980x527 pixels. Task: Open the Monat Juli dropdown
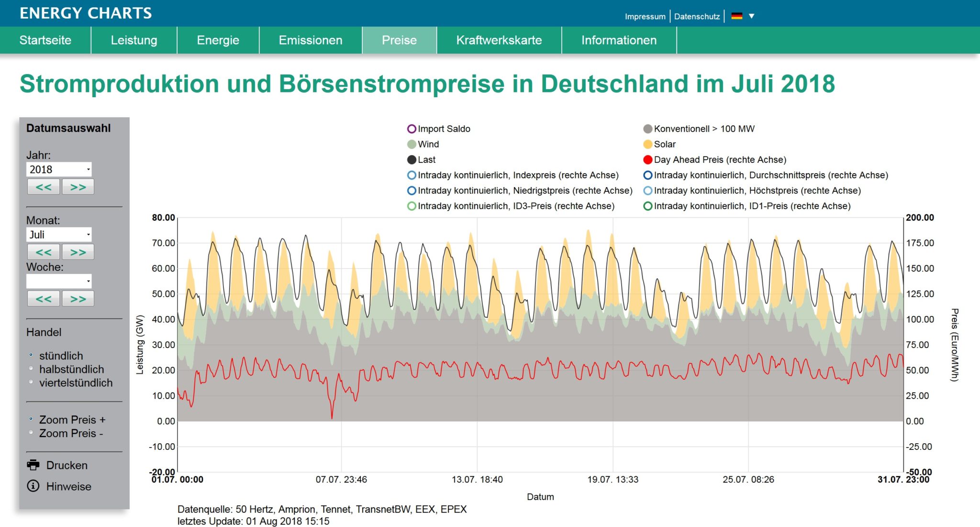tap(59, 235)
